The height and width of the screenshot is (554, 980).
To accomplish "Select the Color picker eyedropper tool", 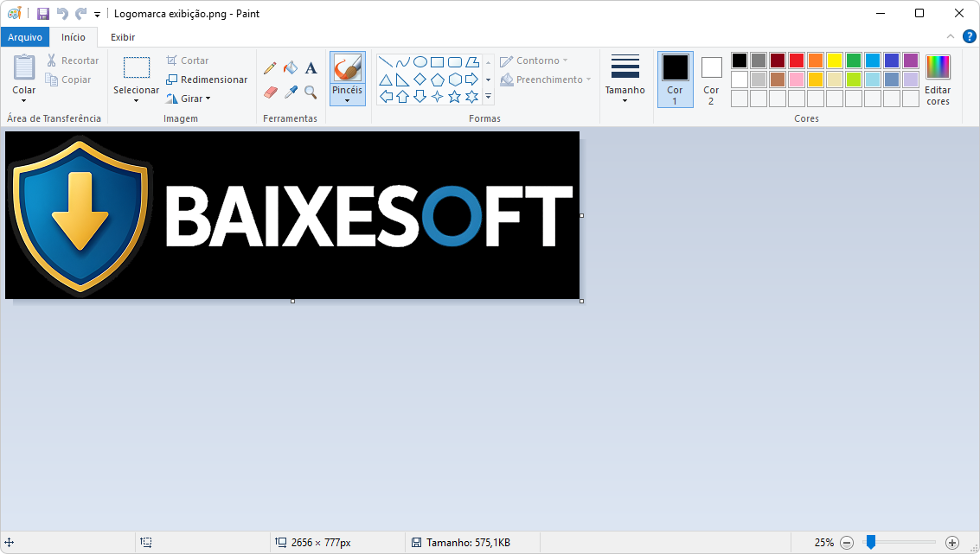I will tap(291, 92).
